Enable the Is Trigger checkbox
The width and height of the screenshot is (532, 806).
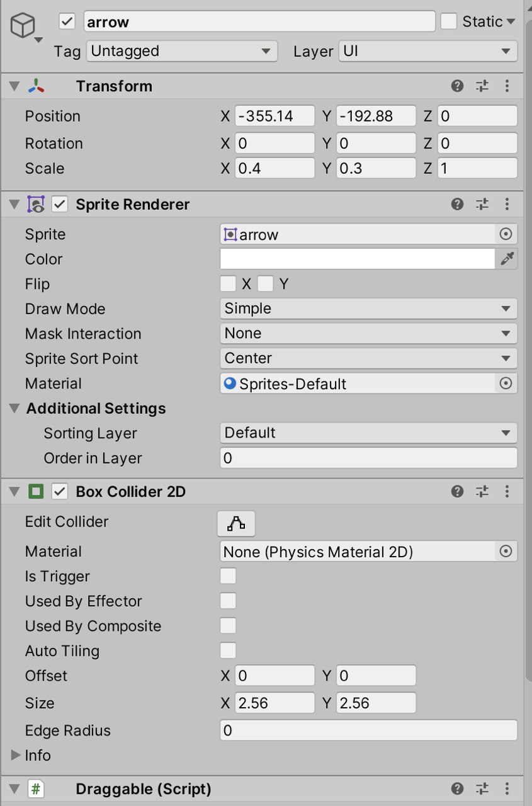[x=228, y=576]
